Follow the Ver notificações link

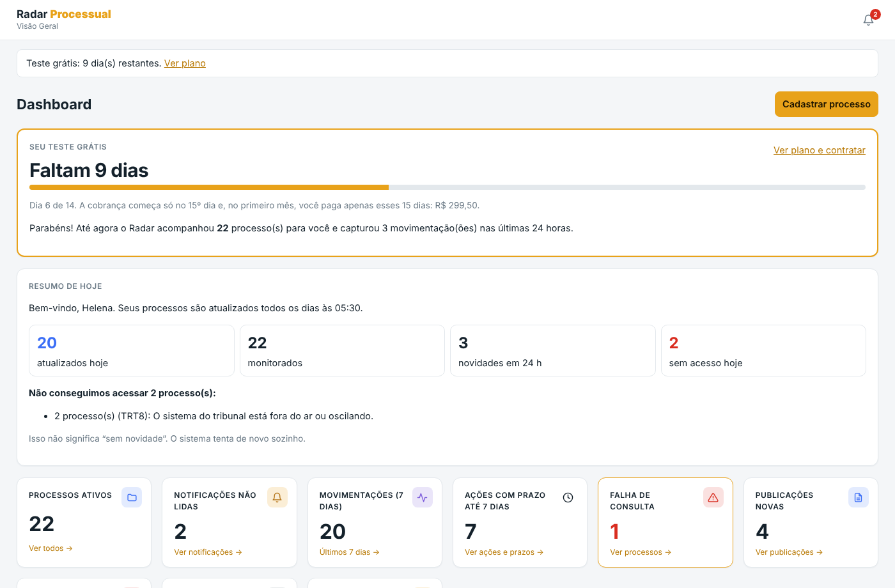coord(208,552)
